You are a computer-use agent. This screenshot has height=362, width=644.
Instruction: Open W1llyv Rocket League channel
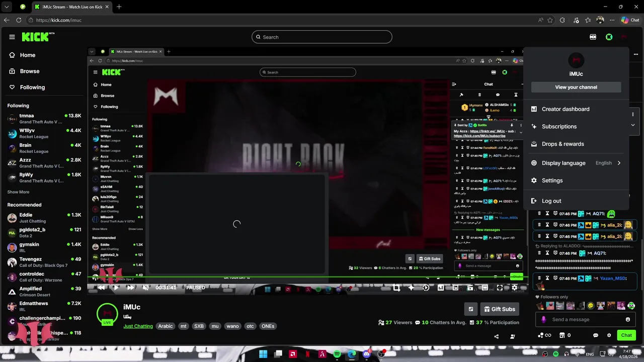[x=44, y=133]
